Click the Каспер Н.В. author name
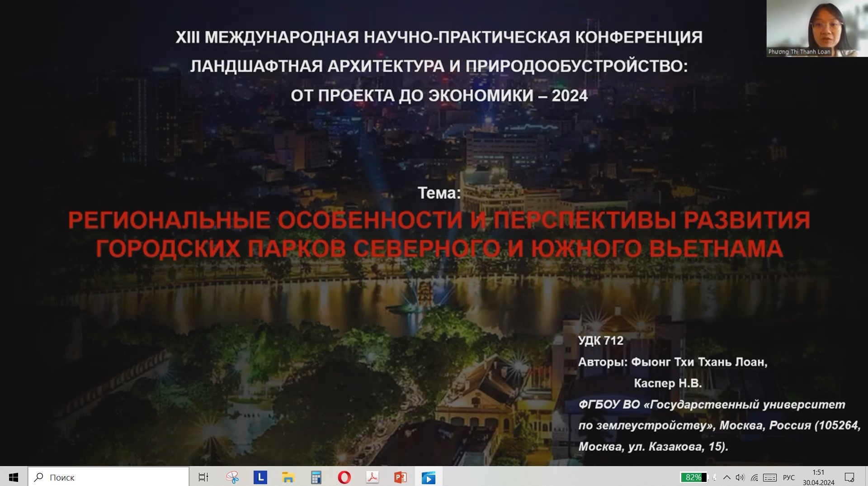868x486 pixels. 668,383
